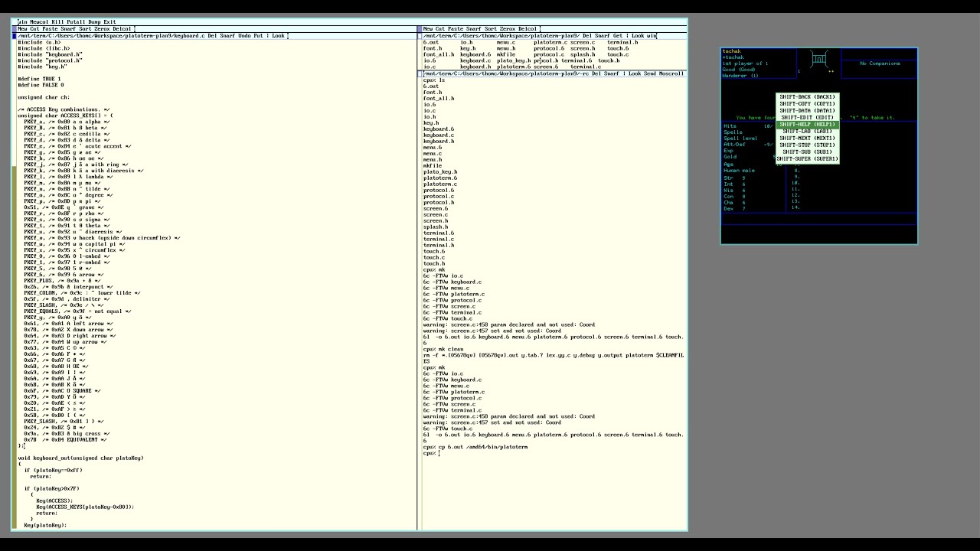This screenshot has height=551, width=980.
Task: Click terminal.h in the directory listing window
Action: (622, 42)
